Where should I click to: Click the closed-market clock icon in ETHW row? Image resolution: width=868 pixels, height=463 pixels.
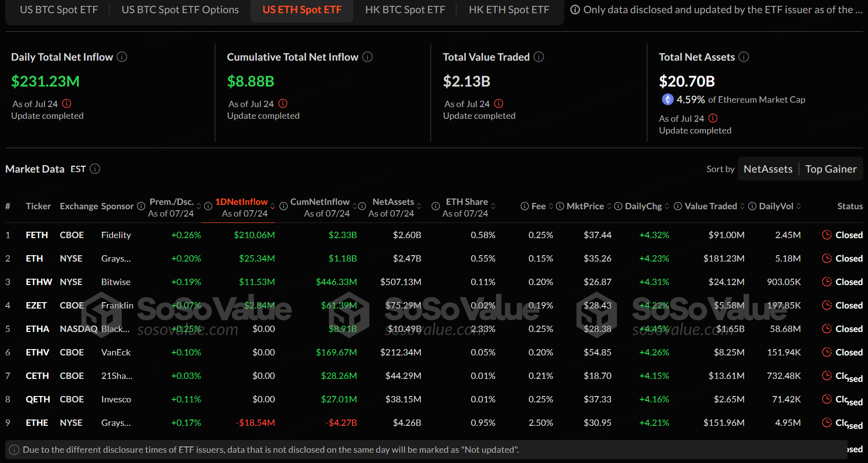click(827, 282)
